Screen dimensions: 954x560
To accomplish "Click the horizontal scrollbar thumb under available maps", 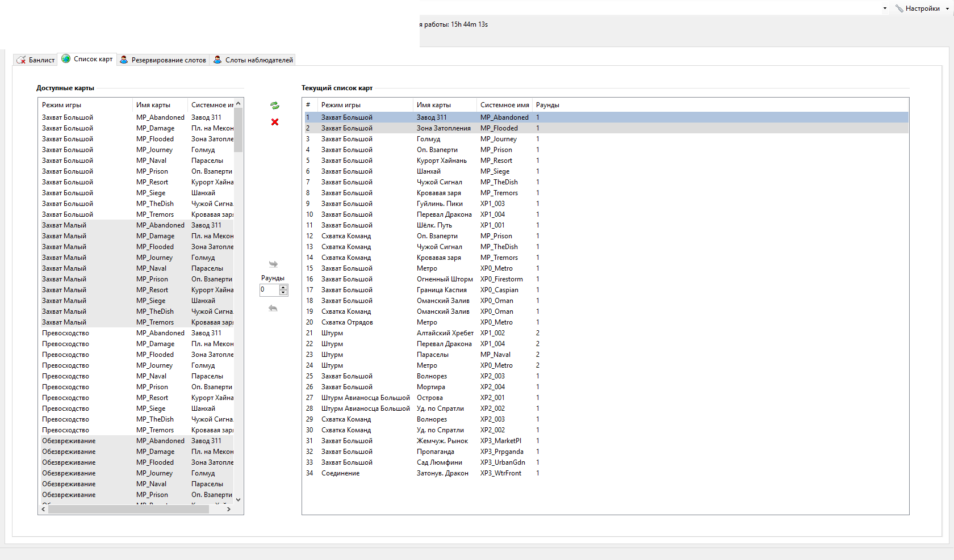I will point(128,509).
